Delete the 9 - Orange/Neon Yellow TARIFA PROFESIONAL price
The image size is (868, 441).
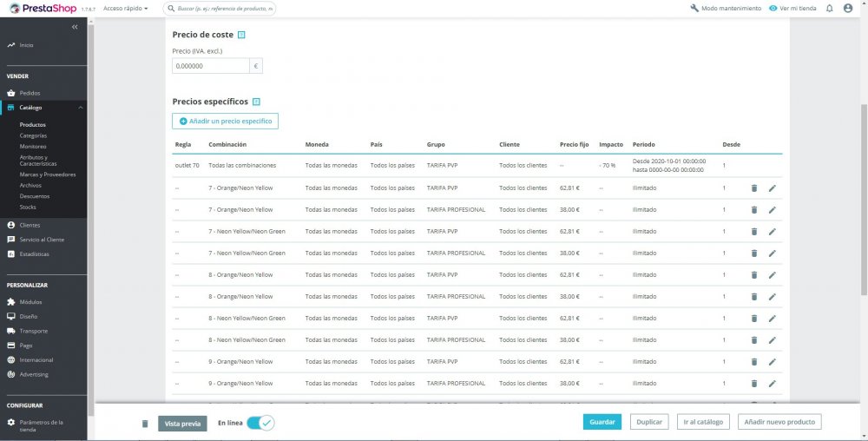coord(754,384)
